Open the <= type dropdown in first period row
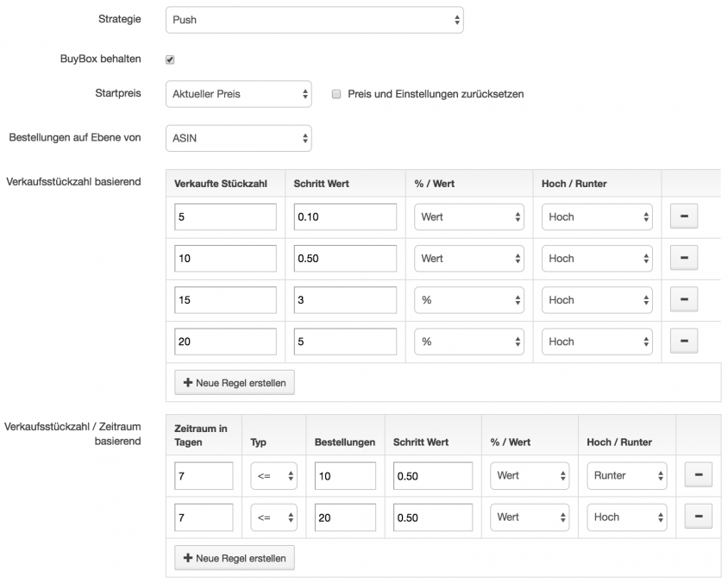728x583 pixels. click(x=274, y=476)
